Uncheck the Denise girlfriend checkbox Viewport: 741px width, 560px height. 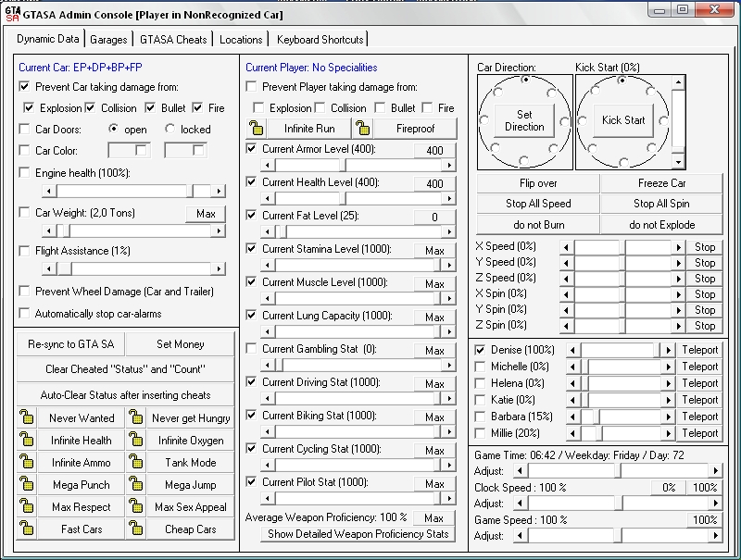pos(480,350)
